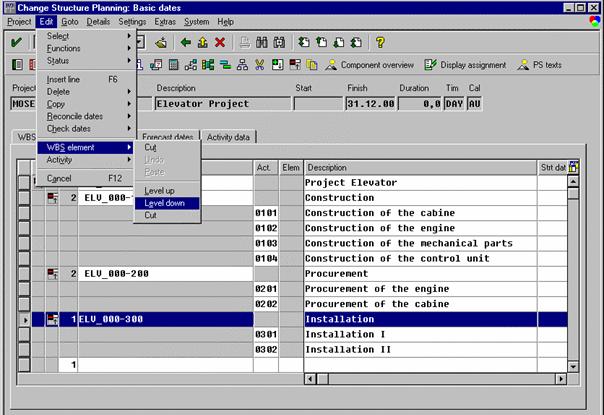Image resolution: width=604 pixels, height=415 pixels.
Task: Click the Component overview button
Action: click(x=369, y=65)
